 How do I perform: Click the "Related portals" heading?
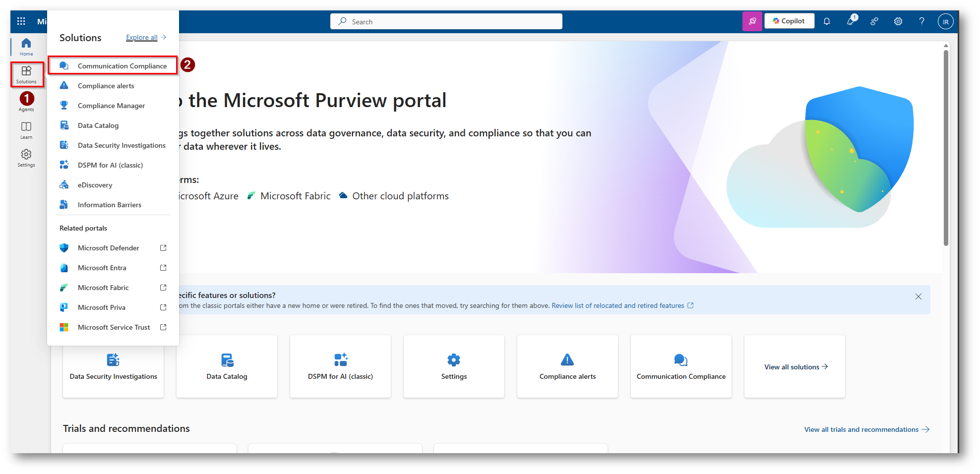(83, 229)
